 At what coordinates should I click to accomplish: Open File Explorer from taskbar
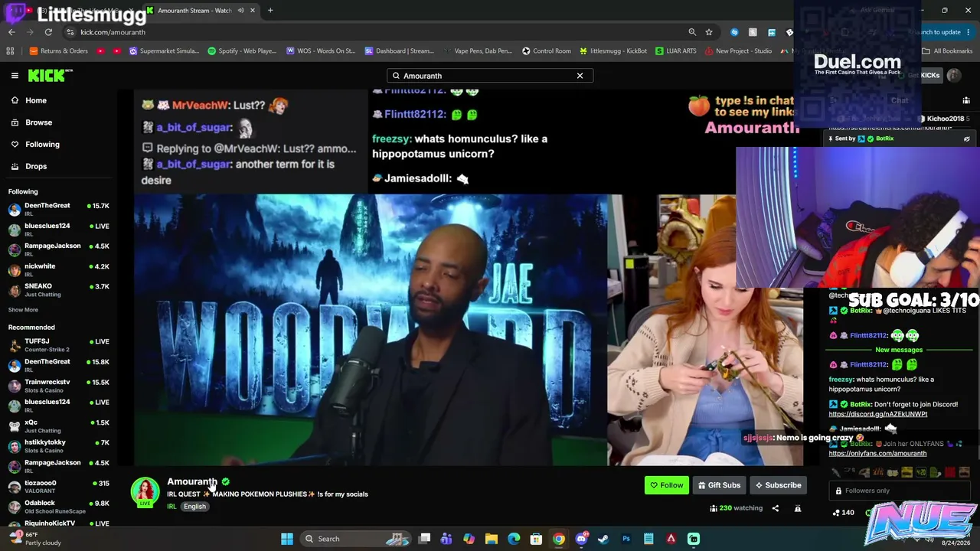492,539
